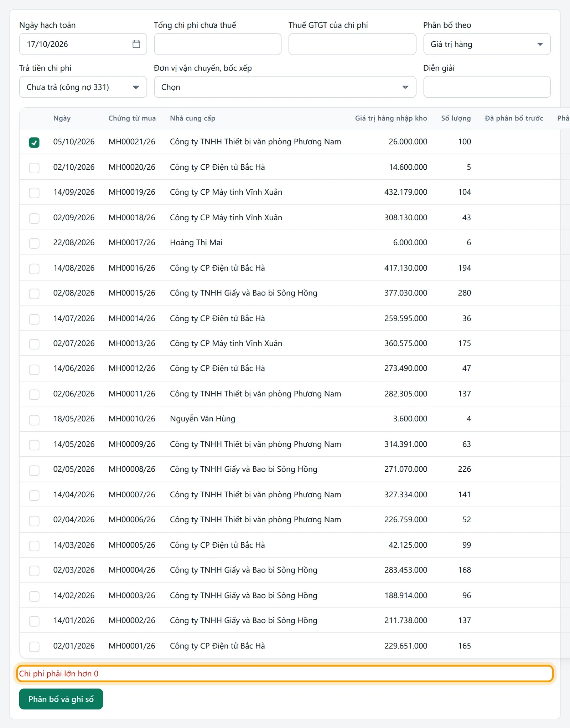Click voucher number MH00003/26
The width and height of the screenshot is (570, 728).
[132, 595]
